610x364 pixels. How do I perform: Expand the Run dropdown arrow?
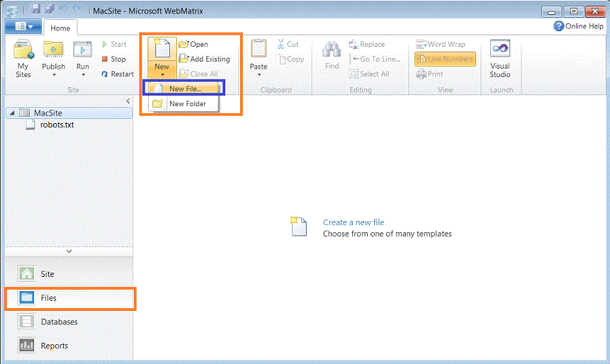[x=83, y=75]
